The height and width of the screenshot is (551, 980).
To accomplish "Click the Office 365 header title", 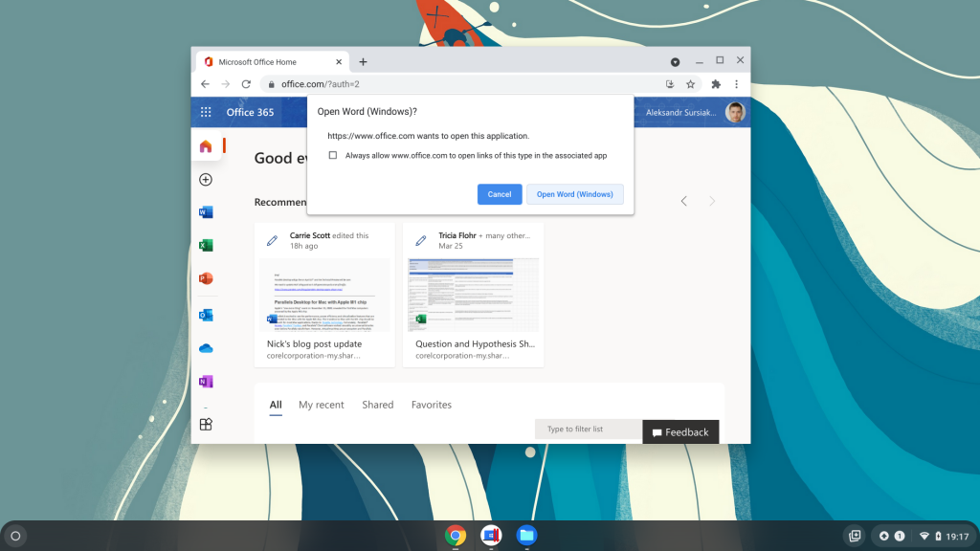I will (x=250, y=113).
